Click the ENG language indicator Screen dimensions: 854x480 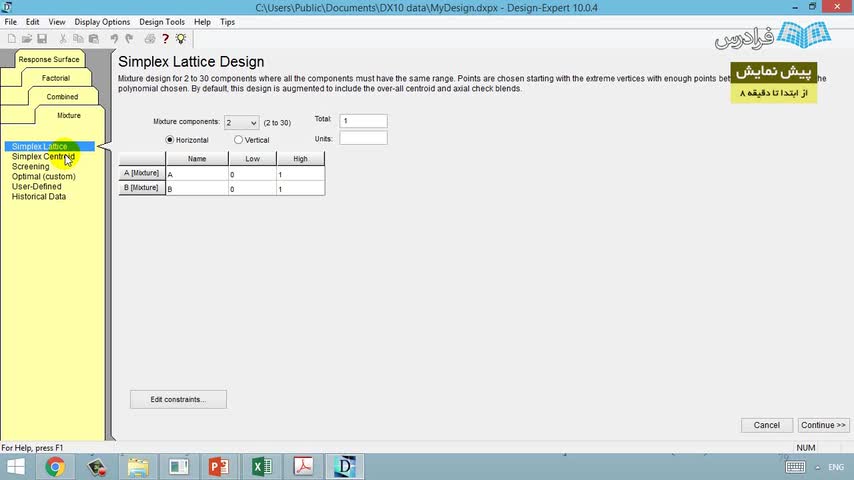click(835, 467)
